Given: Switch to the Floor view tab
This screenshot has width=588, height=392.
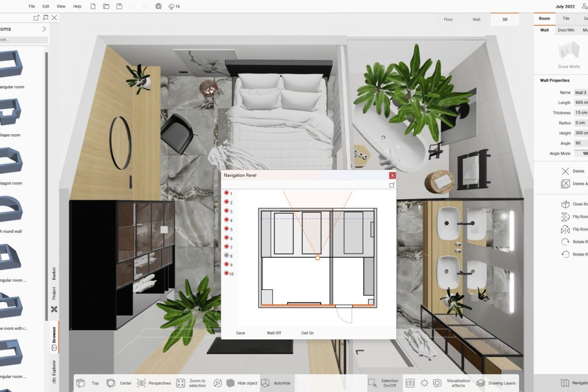Looking at the screenshot, I should pyautogui.click(x=448, y=19).
